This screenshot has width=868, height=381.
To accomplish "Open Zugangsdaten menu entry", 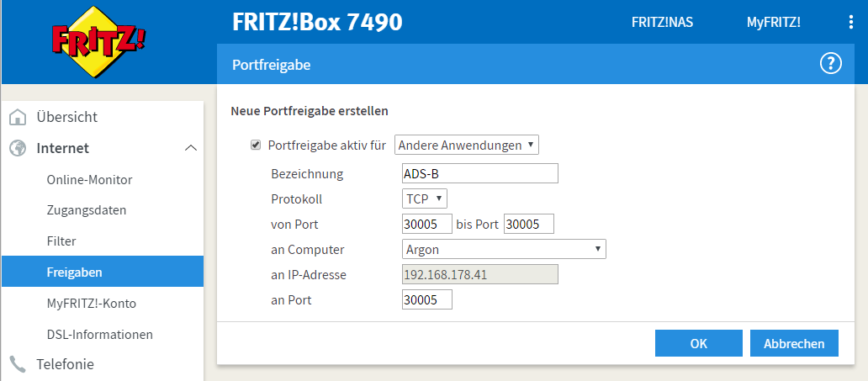I will coord(87,210).
